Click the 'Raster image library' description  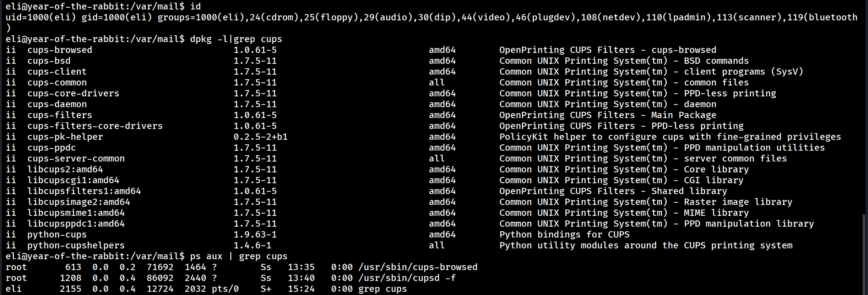tap(738, 202)
